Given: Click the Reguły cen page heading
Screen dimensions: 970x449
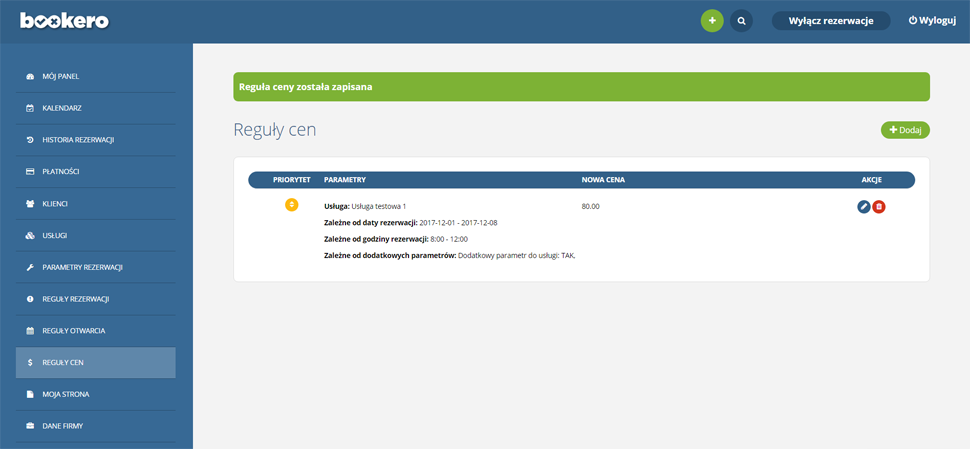Looking at the screenshot, I should click(x=275, y=130).
